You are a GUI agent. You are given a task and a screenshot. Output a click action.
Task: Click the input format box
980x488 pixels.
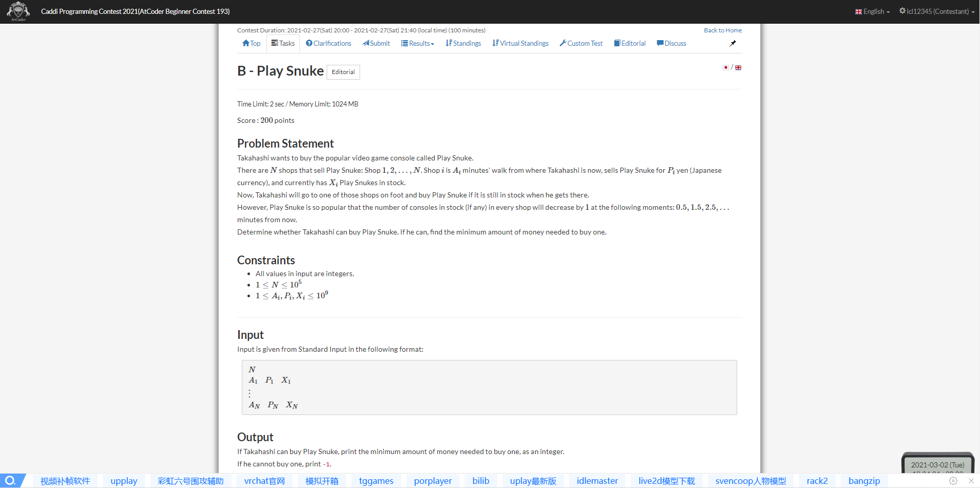489,387
